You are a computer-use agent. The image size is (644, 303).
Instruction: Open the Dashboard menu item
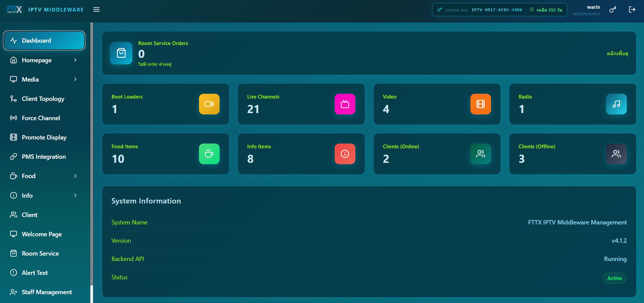tap(44, 41)
